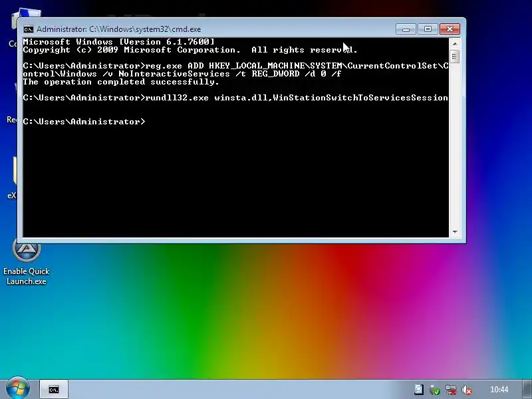Screen dimensions: 532x399
Task: Open the cmd.exe title bar system icon
Action: (x=29, y=29)
